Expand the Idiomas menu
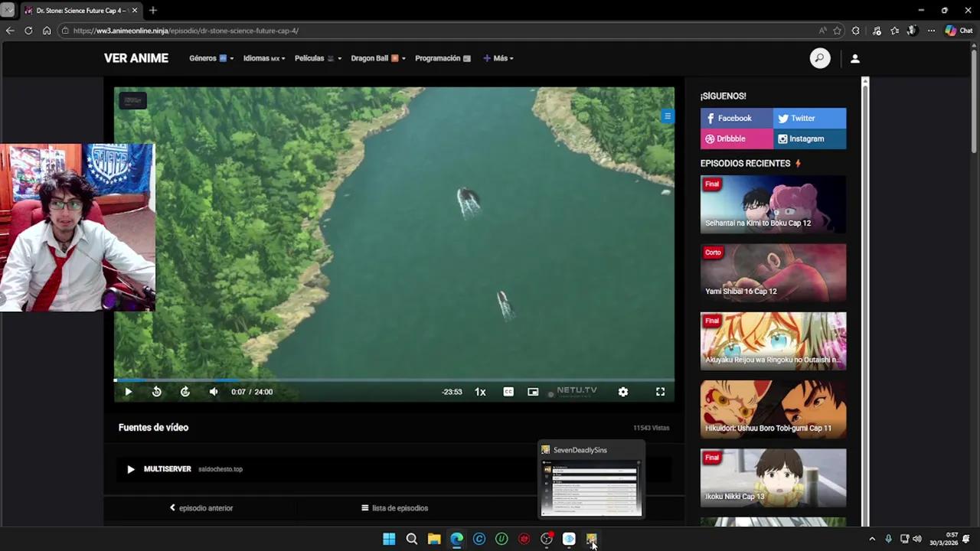This screenshot has width=980, height=551. tap(264, 58)
